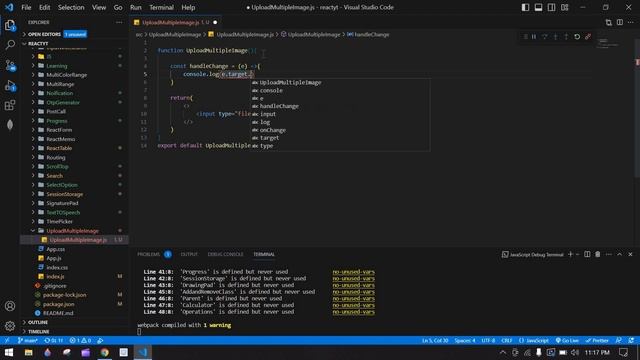640x360 pixels.
Task: Open customize layout icon in title bar
Action: [564, 7]
